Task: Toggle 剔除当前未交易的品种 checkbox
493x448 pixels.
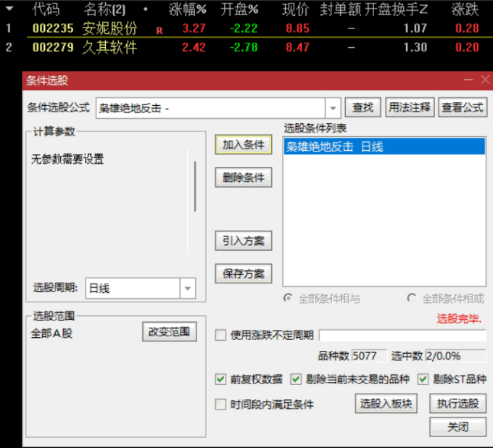Action: [296, 379]
